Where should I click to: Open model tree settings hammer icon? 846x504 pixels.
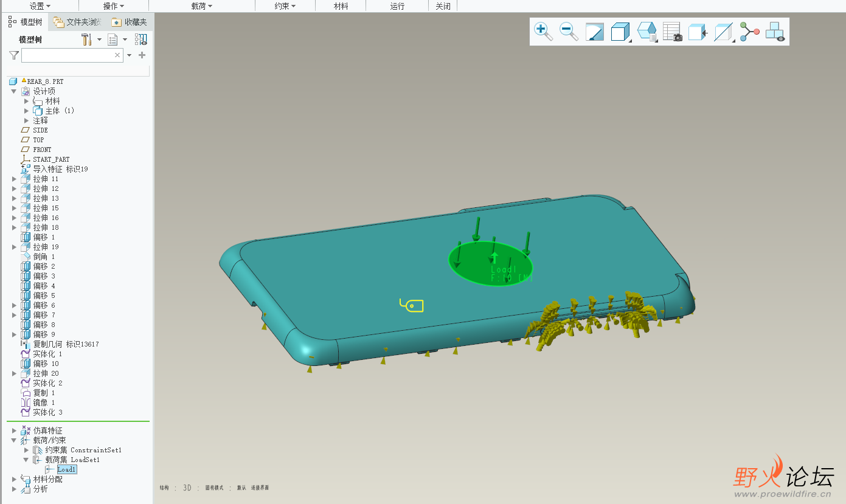[x=86, y=40]
